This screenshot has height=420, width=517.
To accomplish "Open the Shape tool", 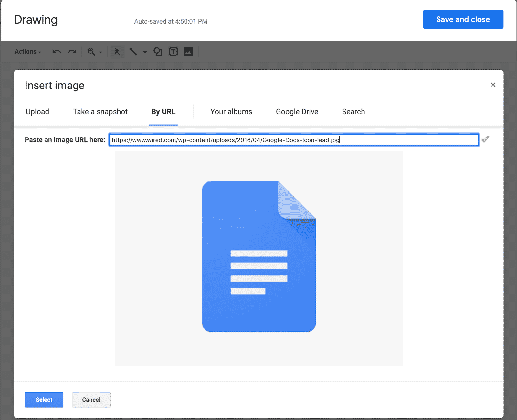I will (x=158, y=51).
